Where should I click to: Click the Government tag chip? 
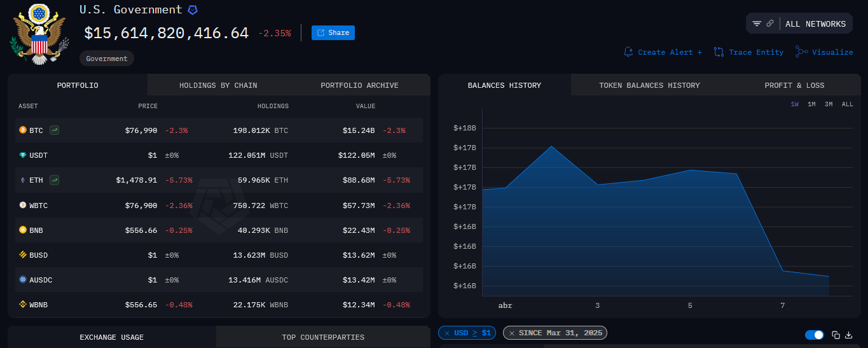click(x=107, y=59)
